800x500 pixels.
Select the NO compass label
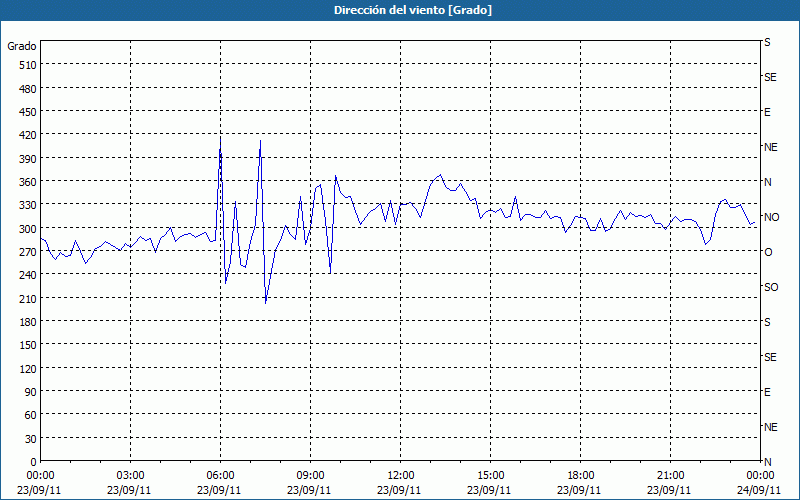771,217
